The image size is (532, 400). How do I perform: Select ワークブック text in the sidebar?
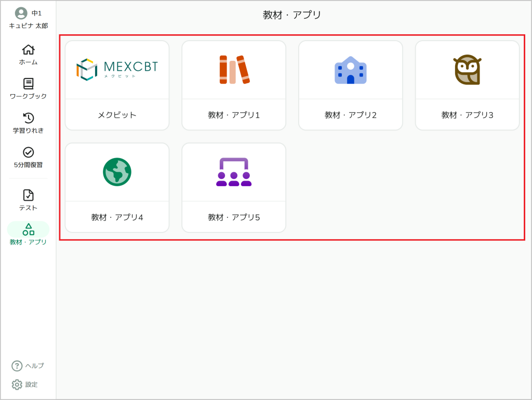point(28,96)
